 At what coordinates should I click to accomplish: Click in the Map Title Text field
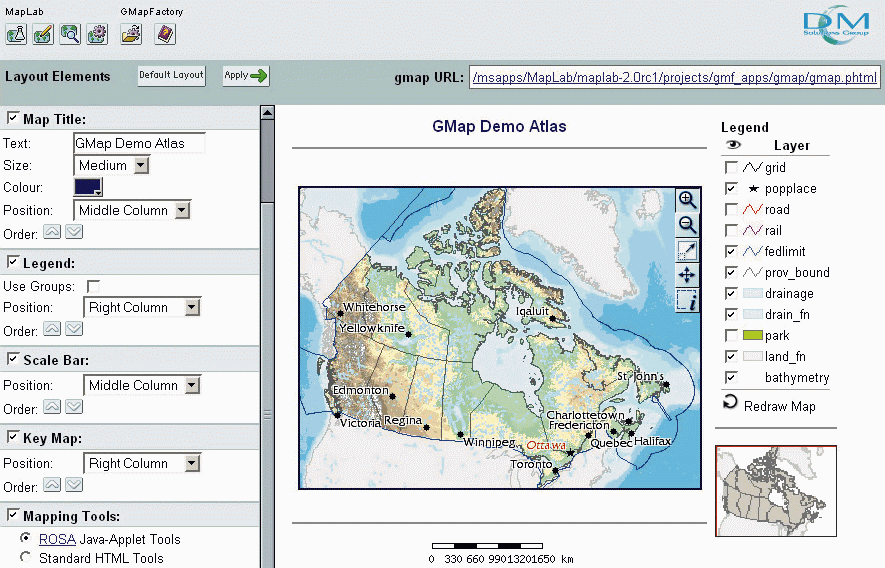[139, 143]
